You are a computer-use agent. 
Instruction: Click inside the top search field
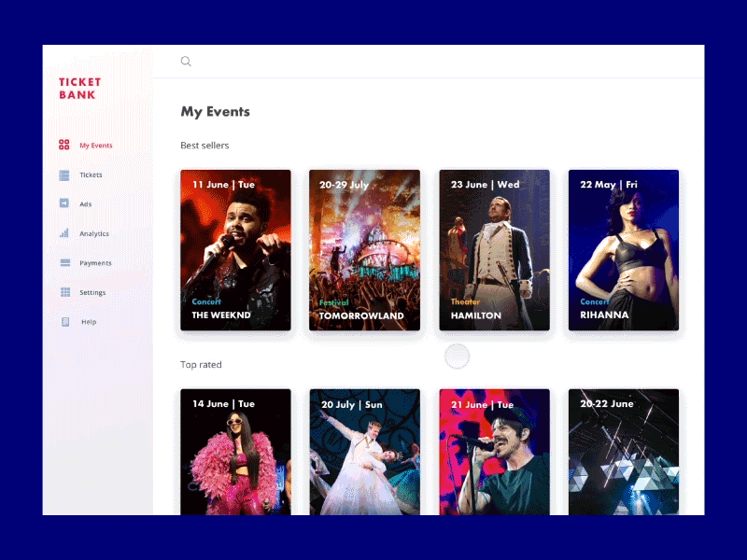coord(280,61)
